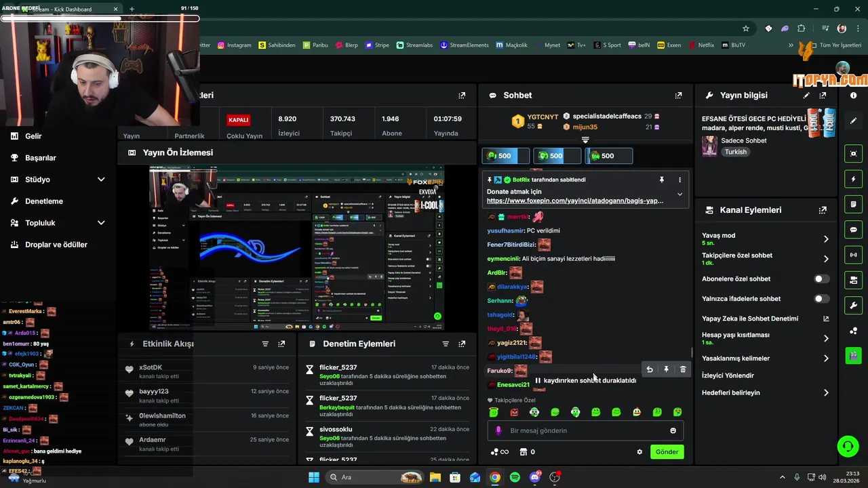
Task: Pop out the Yayın bilgisi panel
Action: click(x=823, y=96)
